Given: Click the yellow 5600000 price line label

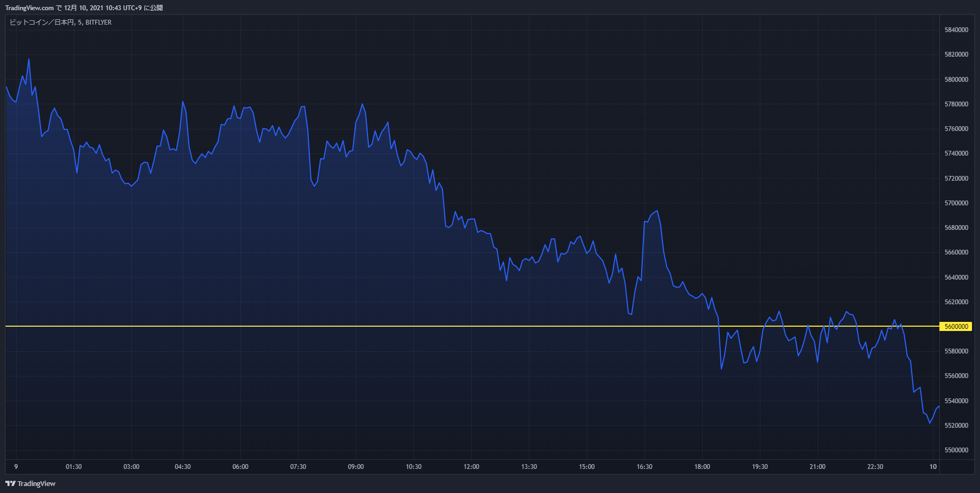Looking at the screenshot, I should pos(956,327).
